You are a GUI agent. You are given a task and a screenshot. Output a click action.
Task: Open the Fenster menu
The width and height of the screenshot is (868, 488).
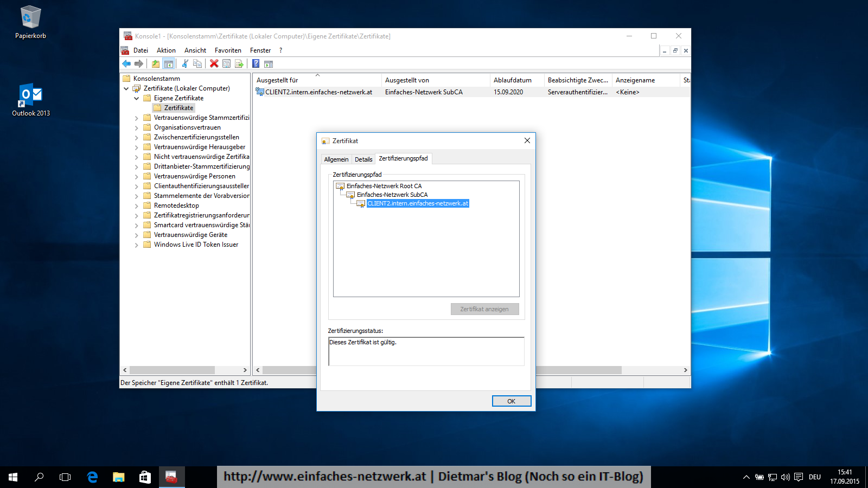(260, 50)
